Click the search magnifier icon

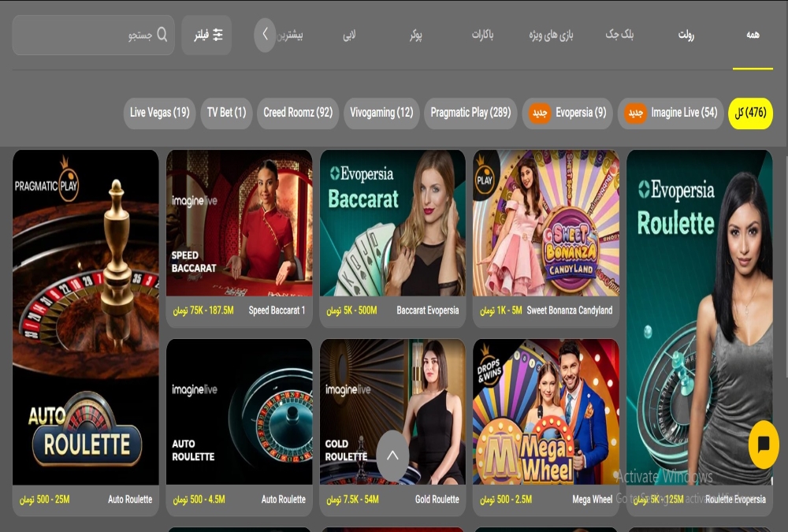click(162, 34)
